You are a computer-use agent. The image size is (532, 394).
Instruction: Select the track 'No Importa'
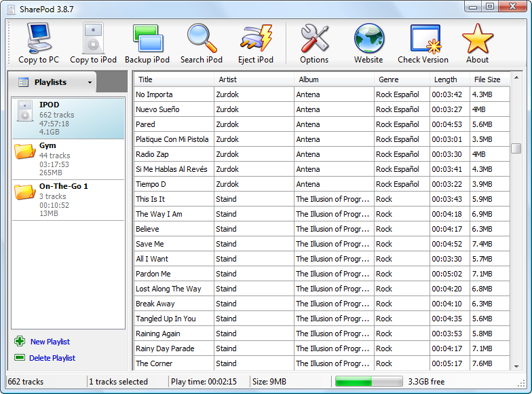coord(322,94)
